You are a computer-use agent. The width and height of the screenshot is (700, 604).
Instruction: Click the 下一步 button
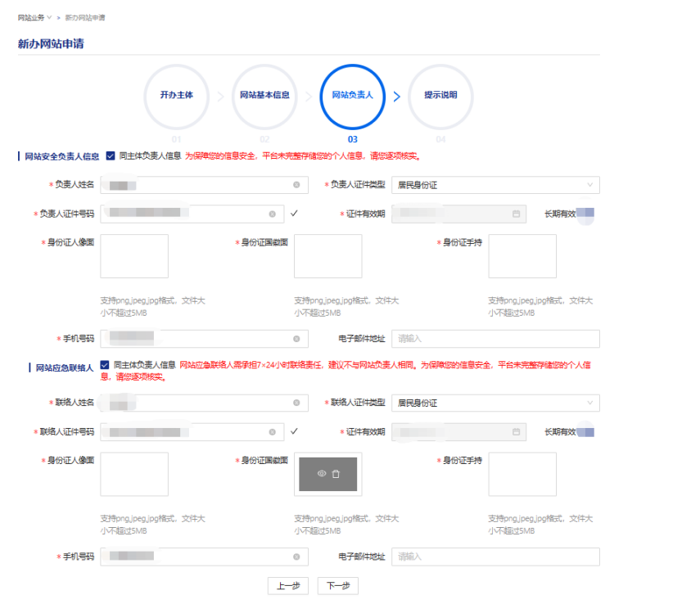[338, 586]
